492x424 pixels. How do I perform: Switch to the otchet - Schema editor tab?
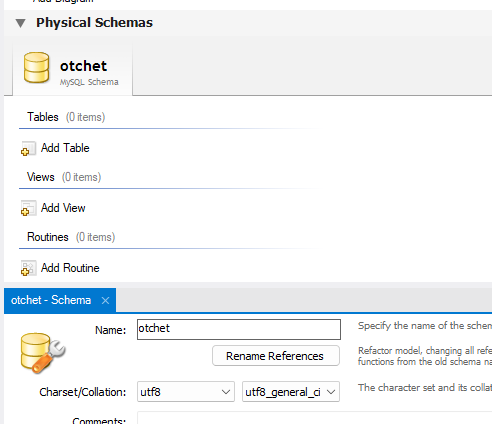coord(51,300)
